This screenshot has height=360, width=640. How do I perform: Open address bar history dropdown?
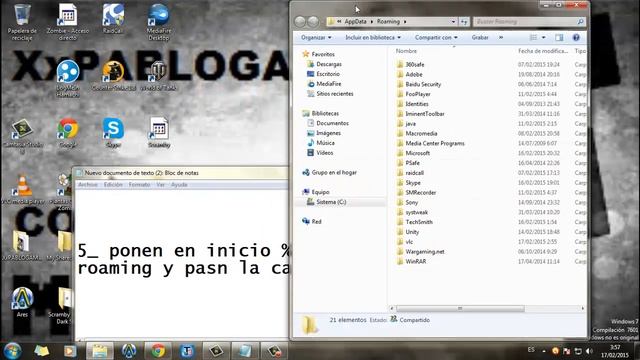click(453, 22)
